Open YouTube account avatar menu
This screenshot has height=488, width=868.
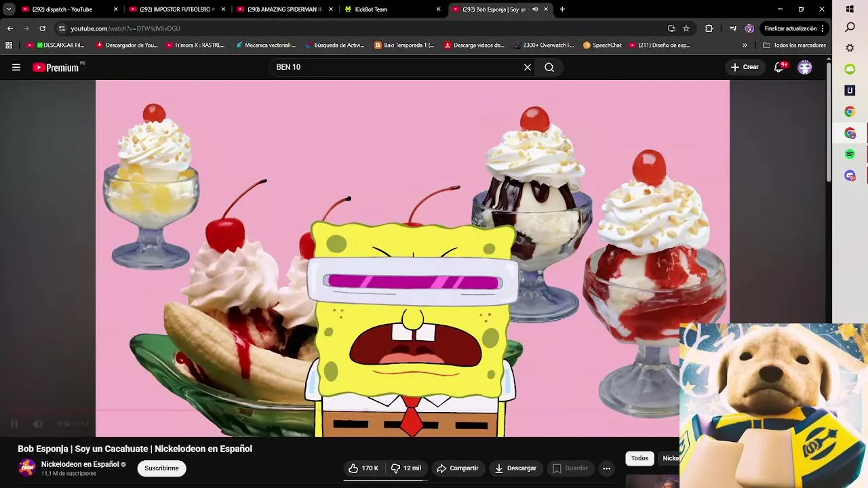click(805, 67)
